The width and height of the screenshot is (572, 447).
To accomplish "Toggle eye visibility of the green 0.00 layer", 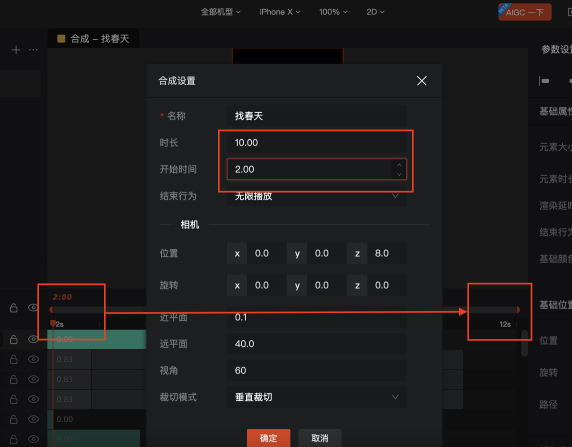I will click(x=33, y=339).
